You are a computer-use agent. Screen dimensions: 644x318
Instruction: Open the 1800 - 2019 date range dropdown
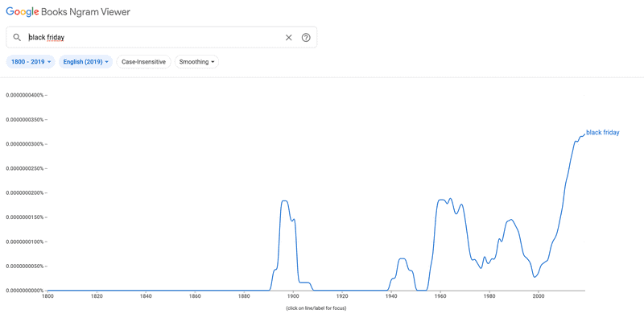31,62
